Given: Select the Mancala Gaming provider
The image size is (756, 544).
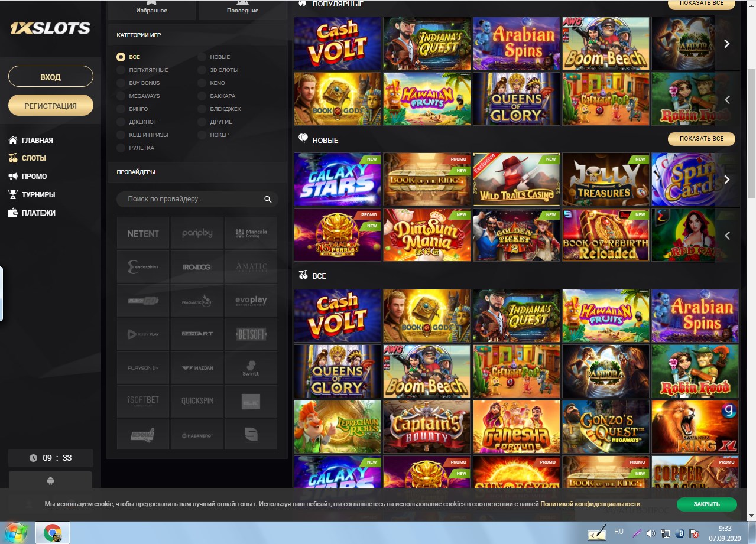Looking at the screenshot, I should (x=251, y=233).
